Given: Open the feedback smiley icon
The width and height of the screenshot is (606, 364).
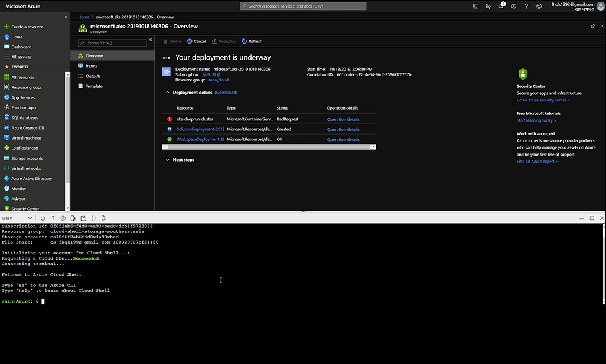Looking at the screenshot, I should point(539,6).
